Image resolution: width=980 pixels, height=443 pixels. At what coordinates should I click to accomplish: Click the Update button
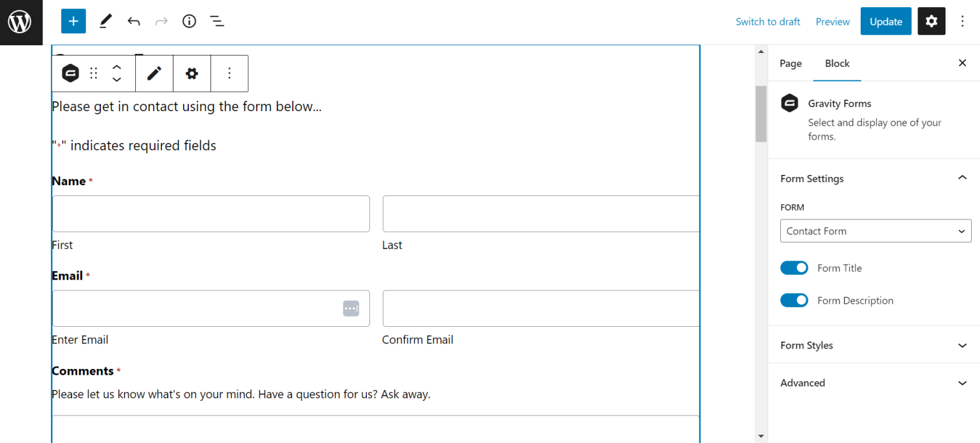coord(886,22)
